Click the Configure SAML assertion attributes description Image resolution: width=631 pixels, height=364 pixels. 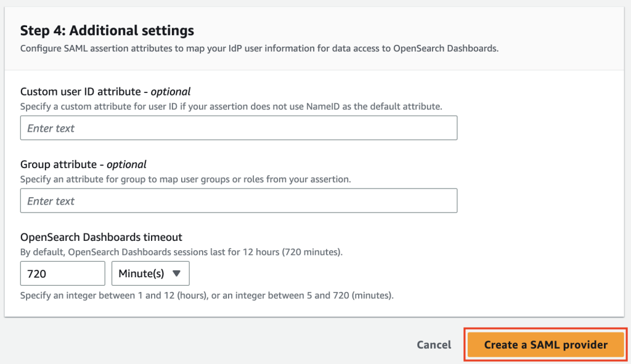pyautogui.click(x=259, y=48)
